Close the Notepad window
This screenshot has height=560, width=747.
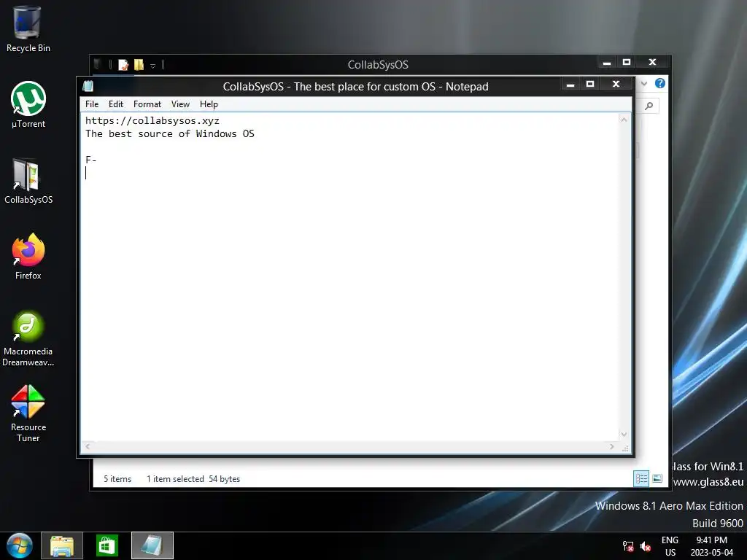616,85
